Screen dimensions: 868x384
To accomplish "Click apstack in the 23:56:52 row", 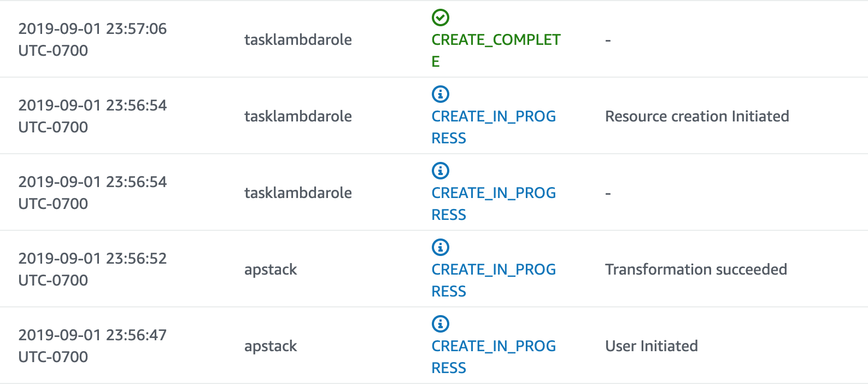I will click(271, 270).
